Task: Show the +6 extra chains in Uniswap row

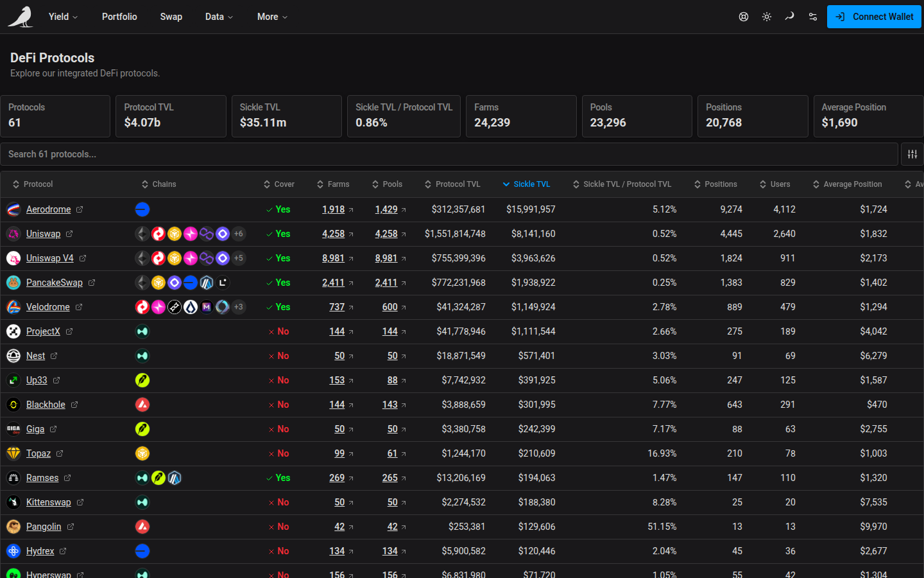Action: coord(239,234)
